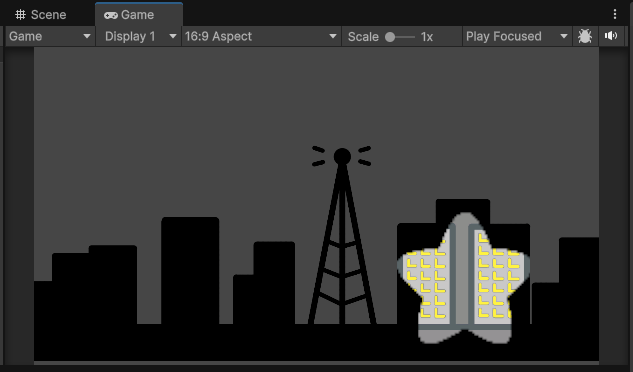Open the Play Focused dropdown
The width and height of the screenshot is (633, 372).
pos(517,36)
